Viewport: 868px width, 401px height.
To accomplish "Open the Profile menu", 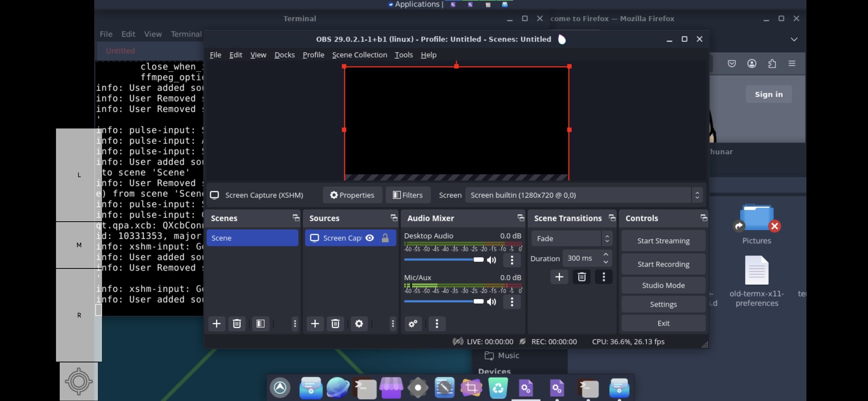I will 313,55.
